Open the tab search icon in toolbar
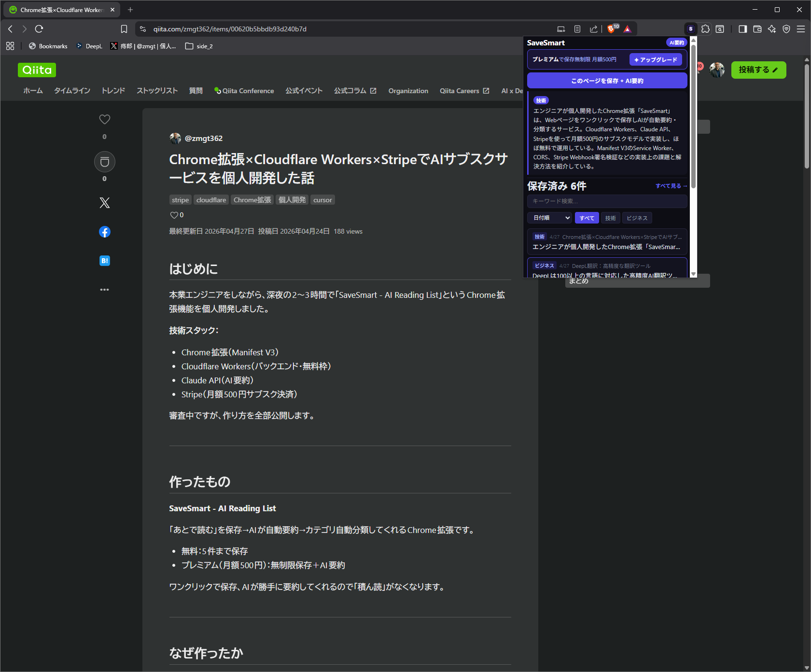Screen dimensions: 811x672 pyautogui.click(x=720, y=29)
